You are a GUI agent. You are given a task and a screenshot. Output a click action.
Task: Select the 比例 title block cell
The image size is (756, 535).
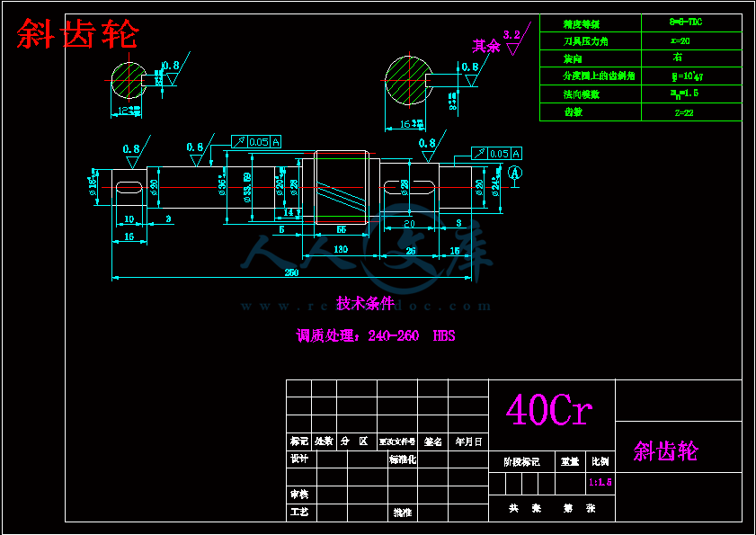point(600,462)
